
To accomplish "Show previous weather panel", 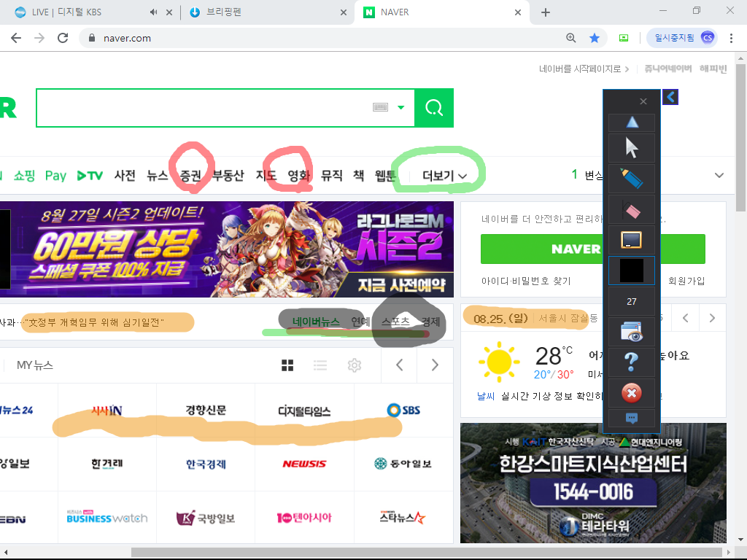I will tap(685, 318).
